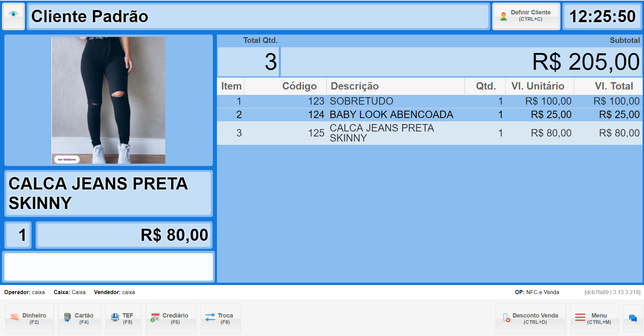
Task: Select the BABY LOOK ABENCOADA row
Action: point(429,115)
